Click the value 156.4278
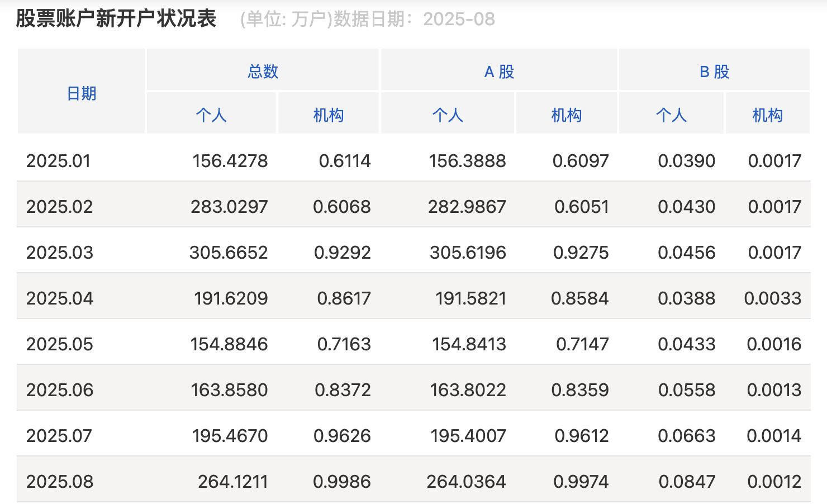 (x=230, y=161)
